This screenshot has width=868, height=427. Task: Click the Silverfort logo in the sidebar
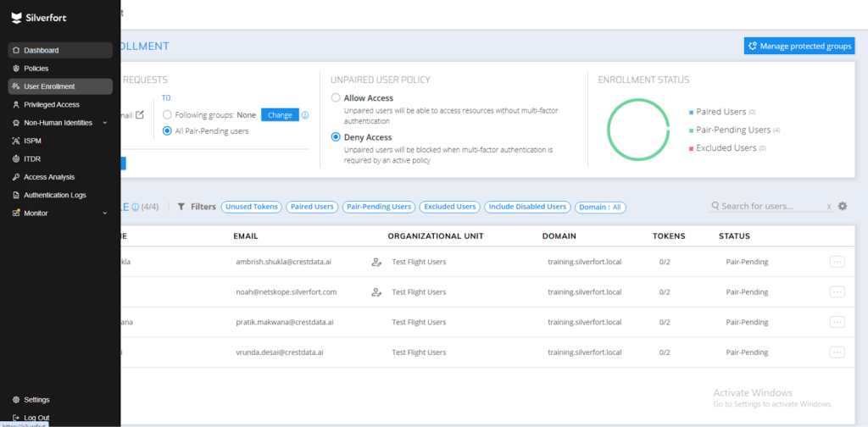pyautogui.click(x=39, y=18)
